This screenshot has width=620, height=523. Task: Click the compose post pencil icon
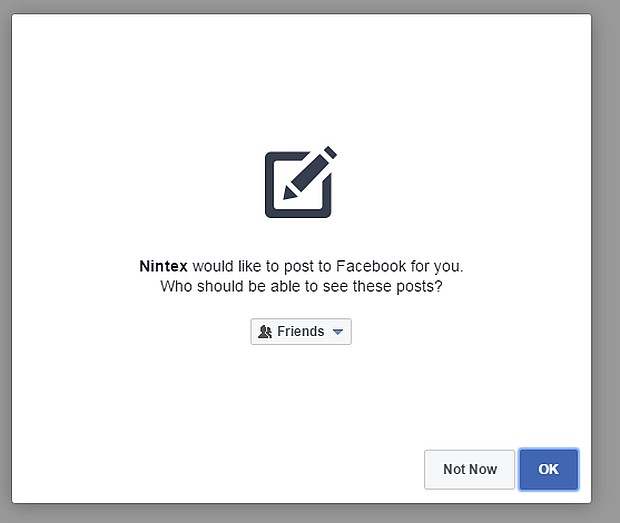(x=299, y=183)
